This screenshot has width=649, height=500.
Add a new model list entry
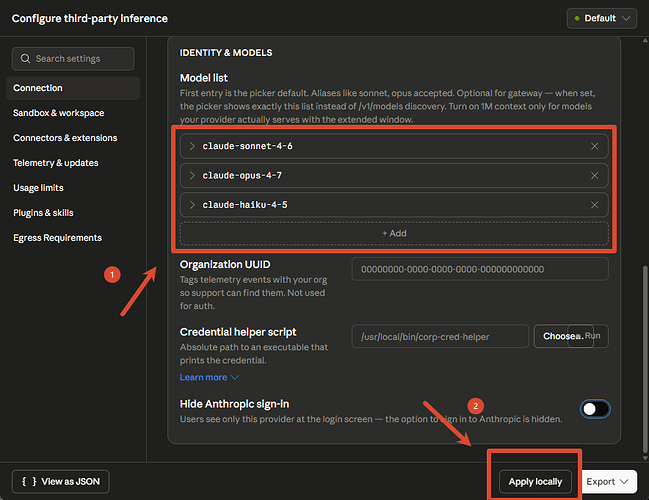click(394, 233)
